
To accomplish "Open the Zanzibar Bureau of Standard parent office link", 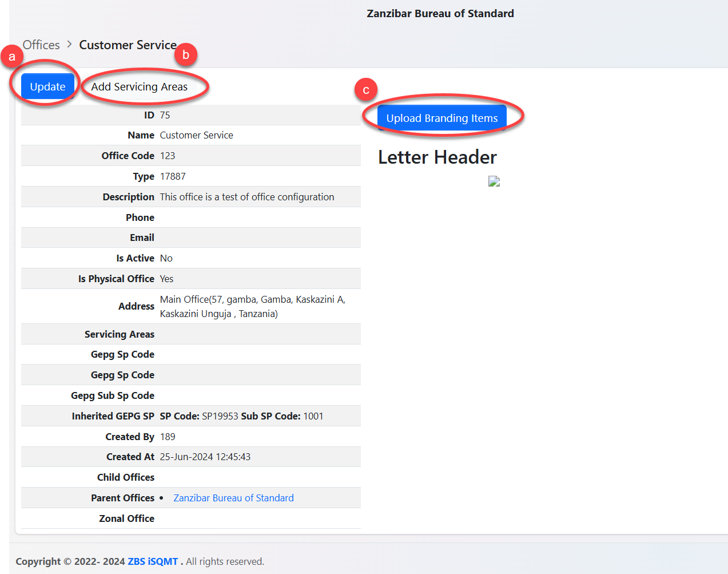I will pyautogui.click(x=233, y=498).
